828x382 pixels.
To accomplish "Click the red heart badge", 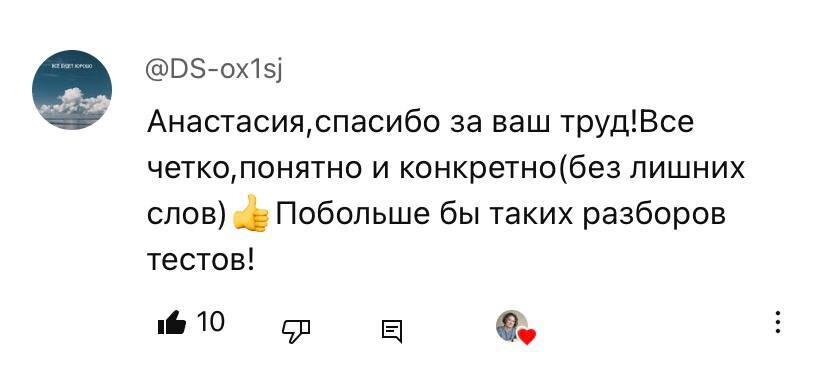I will [527, 337].
